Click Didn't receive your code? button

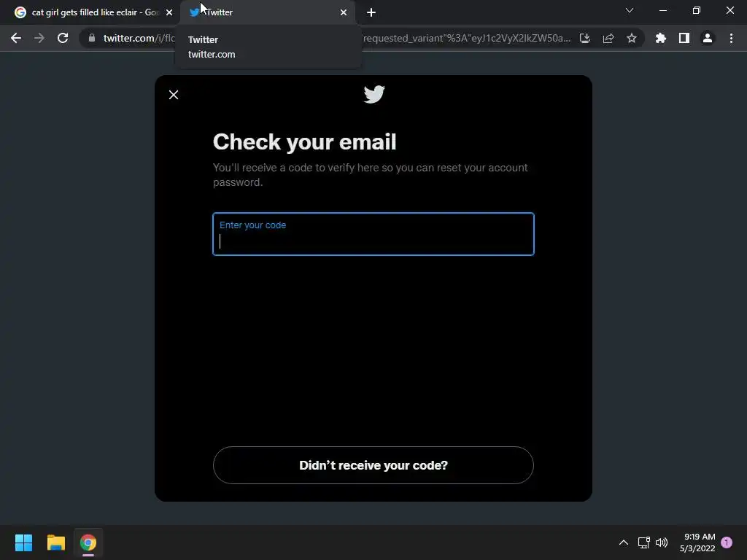point(373,465)
